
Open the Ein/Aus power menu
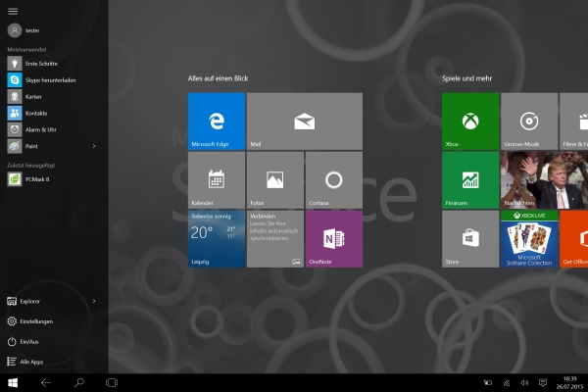click(x=23, y=341)
